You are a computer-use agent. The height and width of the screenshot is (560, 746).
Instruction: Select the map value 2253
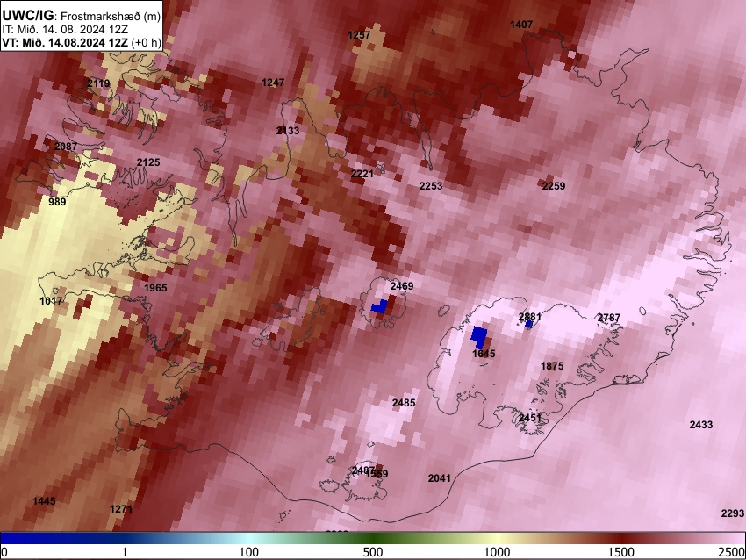coord(431,186)
